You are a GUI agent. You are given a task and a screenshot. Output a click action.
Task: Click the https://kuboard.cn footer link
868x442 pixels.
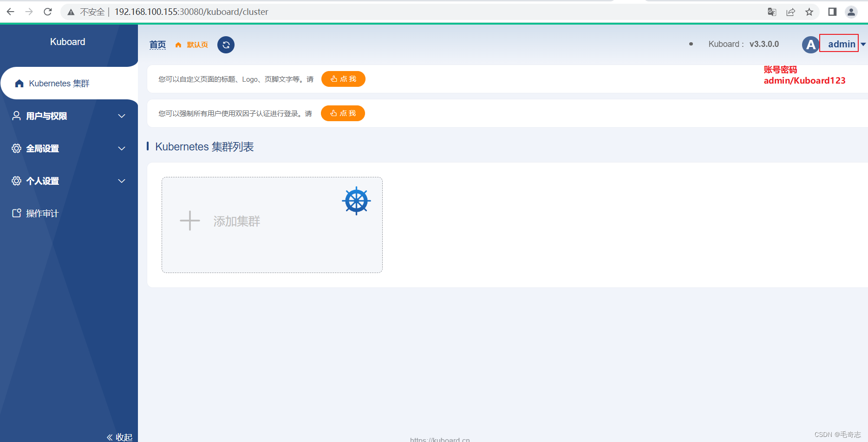(440, 439)
